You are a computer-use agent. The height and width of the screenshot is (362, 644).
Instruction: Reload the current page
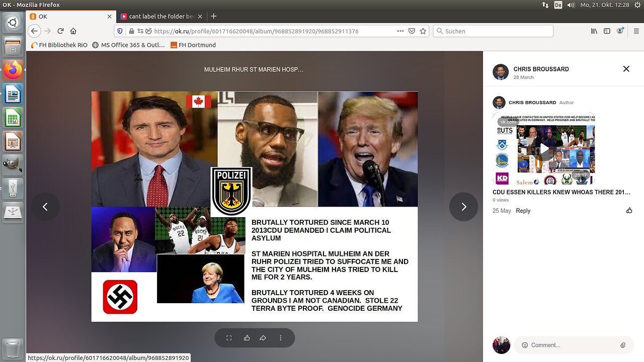[60, 31]
